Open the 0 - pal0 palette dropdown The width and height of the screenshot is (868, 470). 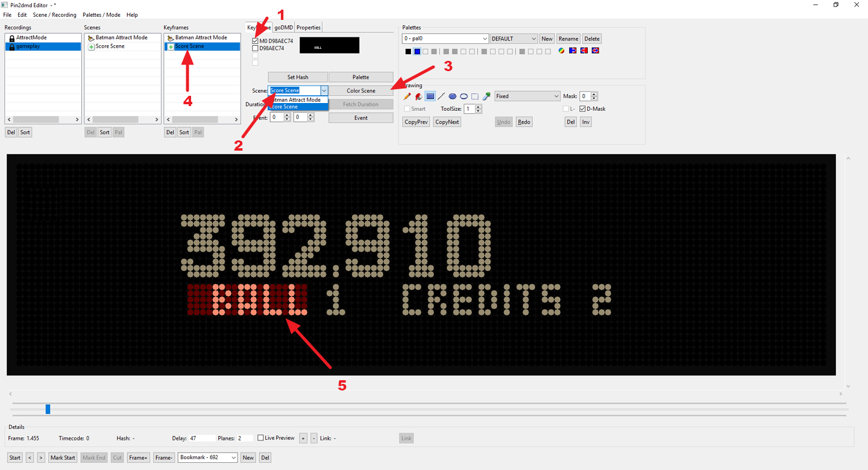click(x=445, y=39)
